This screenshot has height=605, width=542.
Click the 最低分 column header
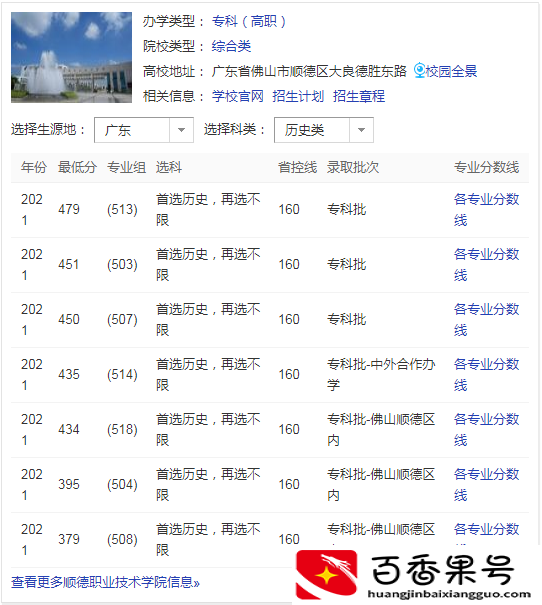[77, 167]
